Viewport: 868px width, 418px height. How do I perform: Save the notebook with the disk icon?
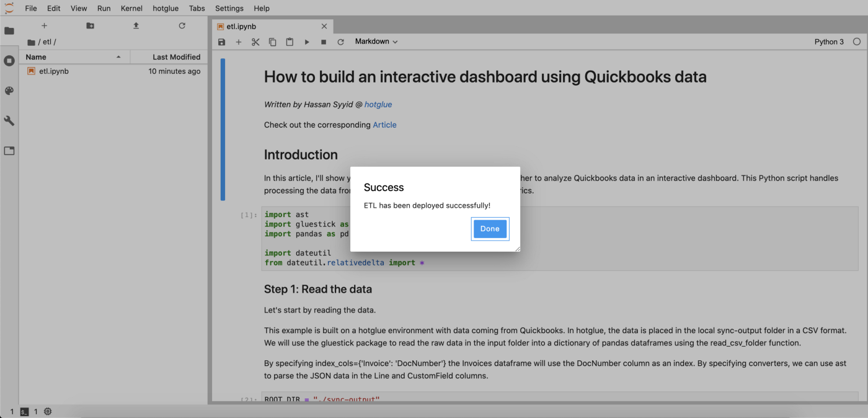(222, 42)
